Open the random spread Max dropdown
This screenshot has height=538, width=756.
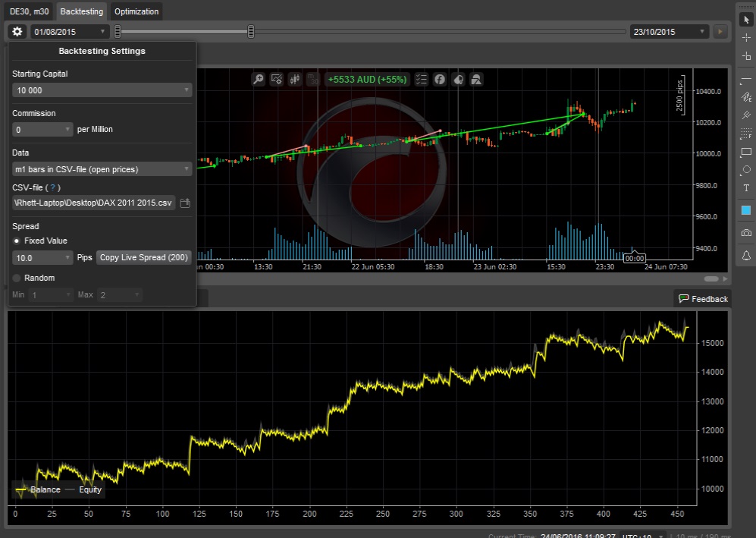(120, 295)
